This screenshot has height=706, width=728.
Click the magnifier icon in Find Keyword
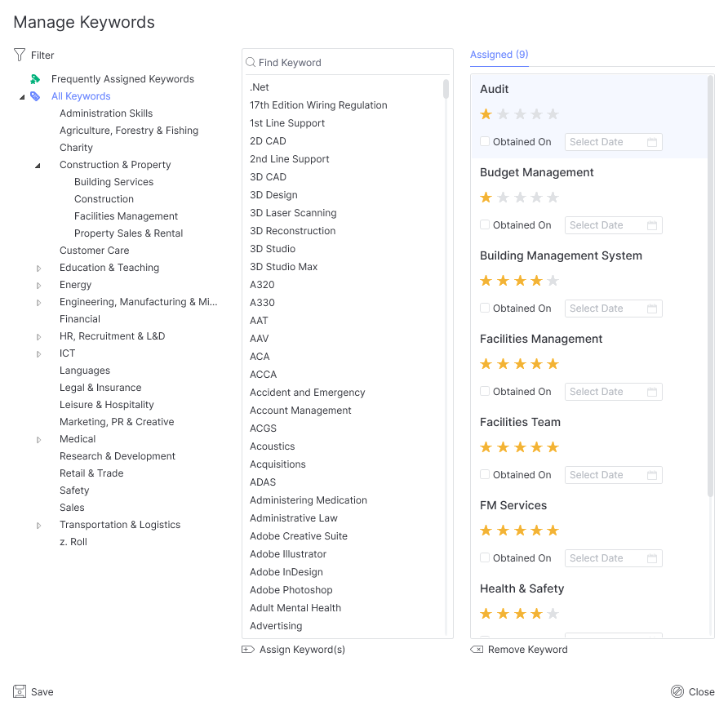(251, 62)
